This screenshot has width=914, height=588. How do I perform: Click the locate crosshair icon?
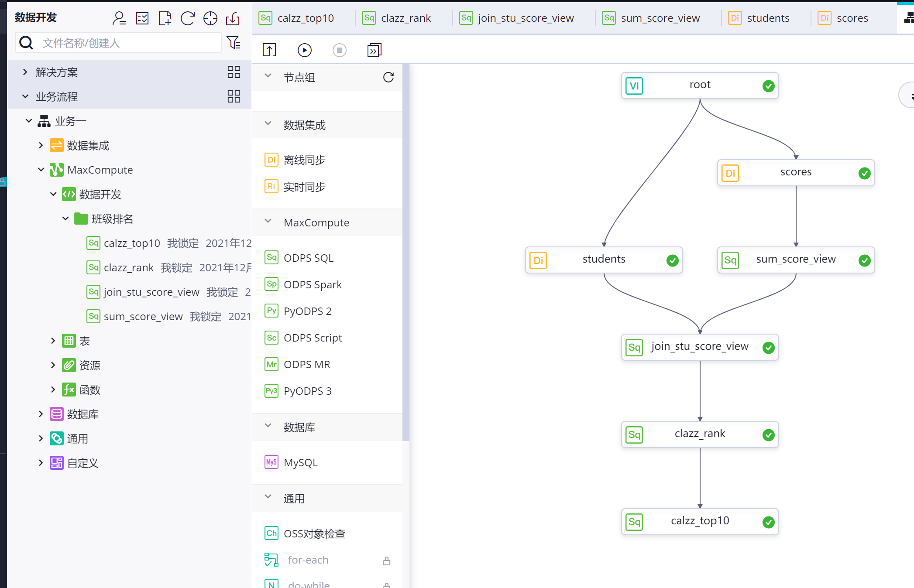pyautogui.click(x=210, y=18)
